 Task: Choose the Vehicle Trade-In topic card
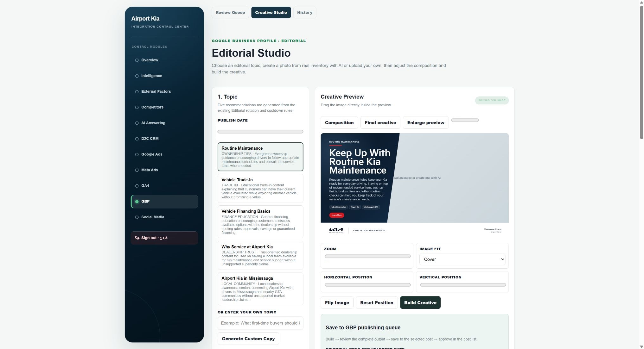pos(260,188)
